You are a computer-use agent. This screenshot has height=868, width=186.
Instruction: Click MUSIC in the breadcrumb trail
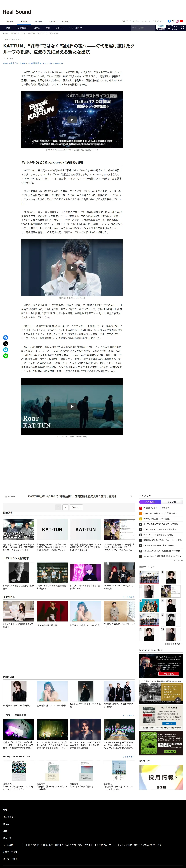[14, 34]
